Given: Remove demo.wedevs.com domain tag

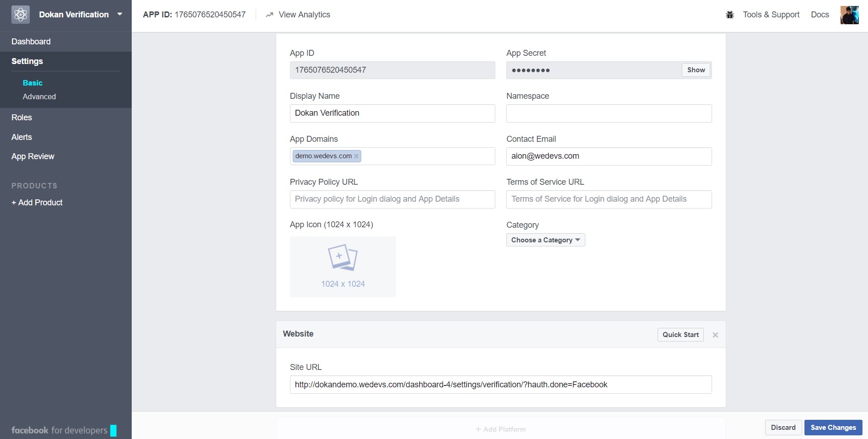Looking at the screenshot, I should click(x=356, y=156).
